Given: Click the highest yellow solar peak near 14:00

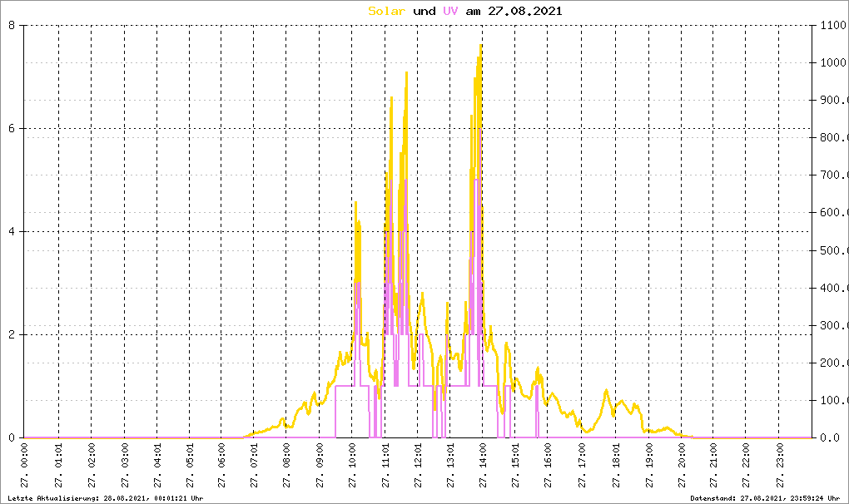Looking at the screenshot, I should [480, 47].
